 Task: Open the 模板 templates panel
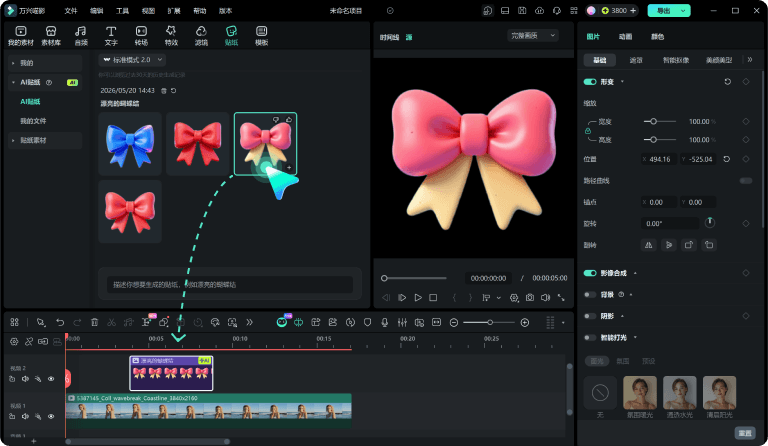(262, 36)
